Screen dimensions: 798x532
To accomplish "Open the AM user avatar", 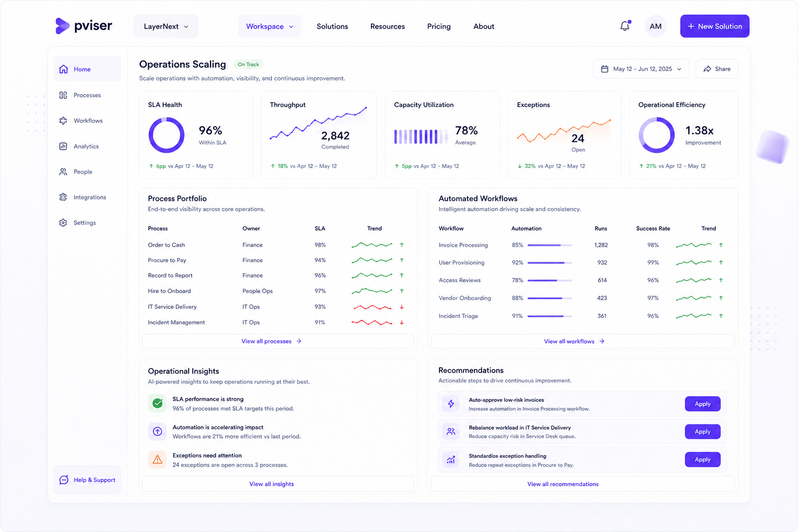I will point(656,26).
